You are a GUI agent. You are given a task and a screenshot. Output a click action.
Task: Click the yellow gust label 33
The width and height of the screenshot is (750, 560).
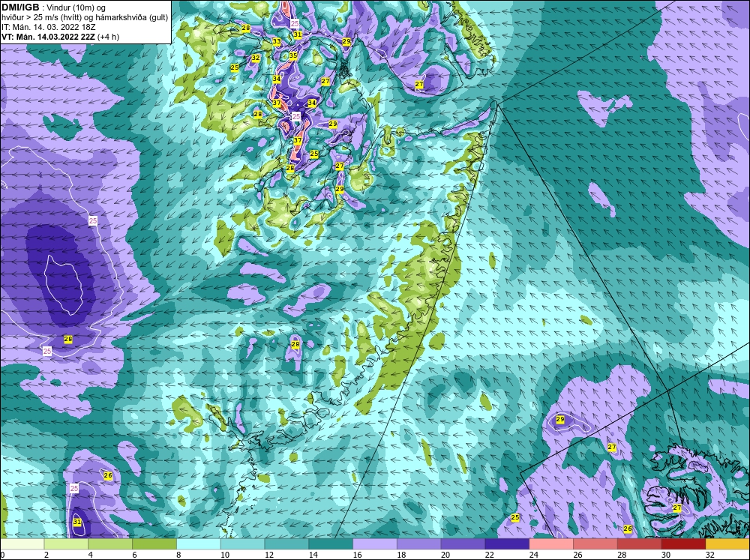pyautogui.click(x=277, y=41)
